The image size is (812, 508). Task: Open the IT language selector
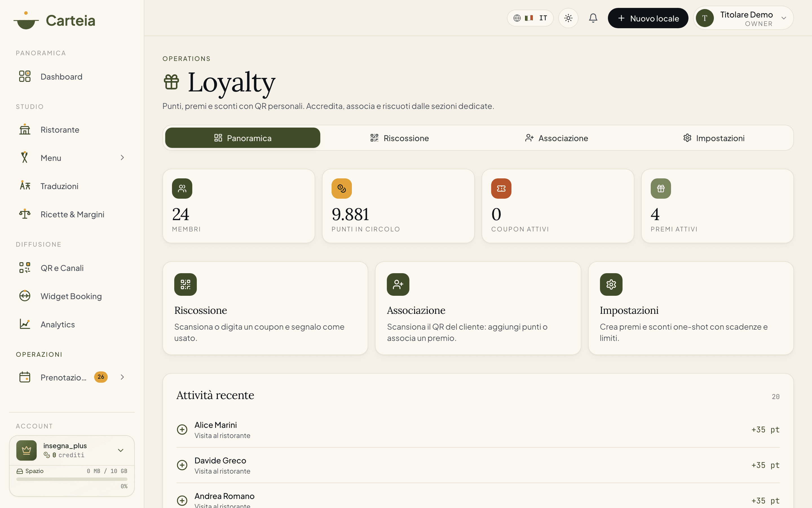530,18
